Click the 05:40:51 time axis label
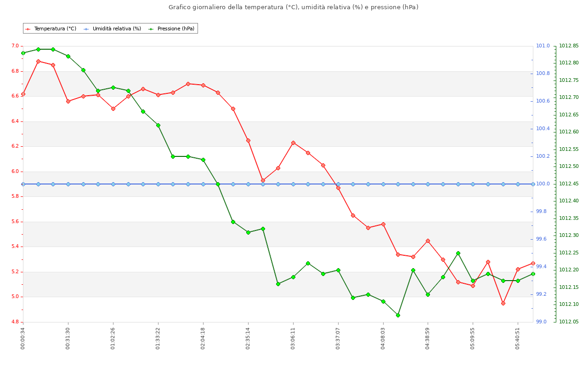This screenshot has width=588, height=368. (518, 338)
